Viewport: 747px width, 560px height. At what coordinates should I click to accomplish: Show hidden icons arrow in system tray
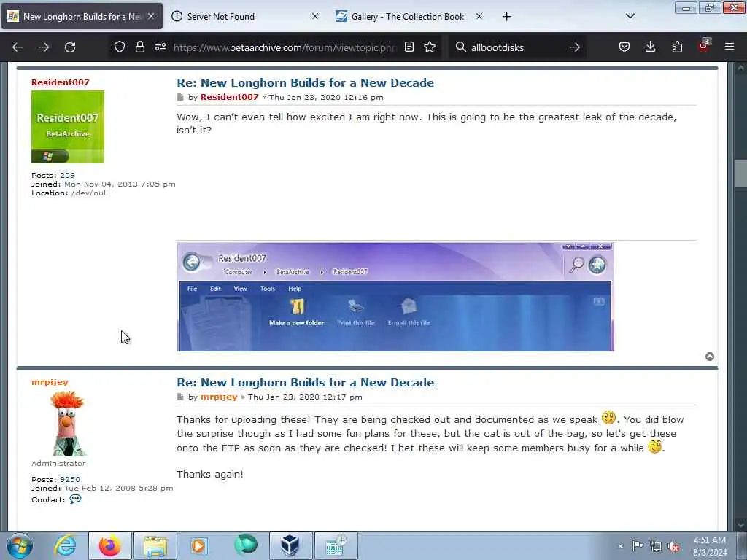(620, 546)
